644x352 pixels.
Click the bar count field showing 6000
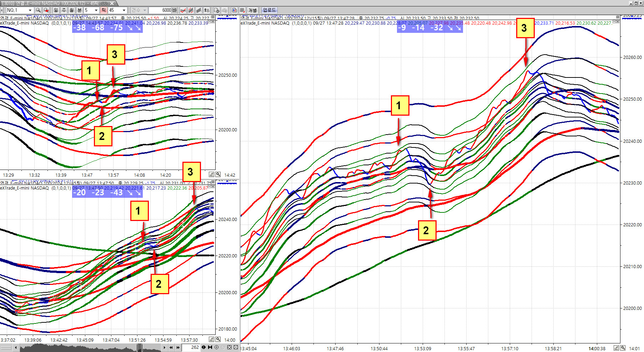click(x=160, y=10)
